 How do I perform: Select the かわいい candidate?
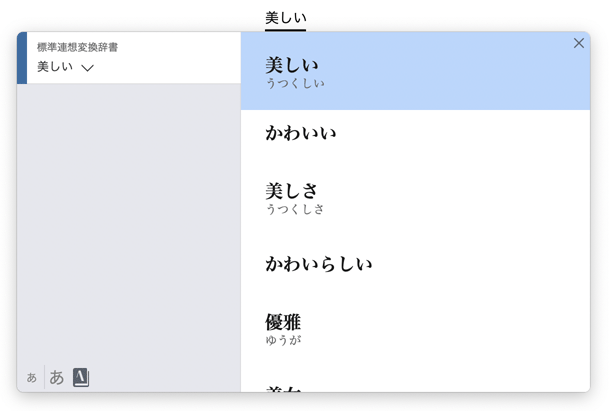(300, 133)
